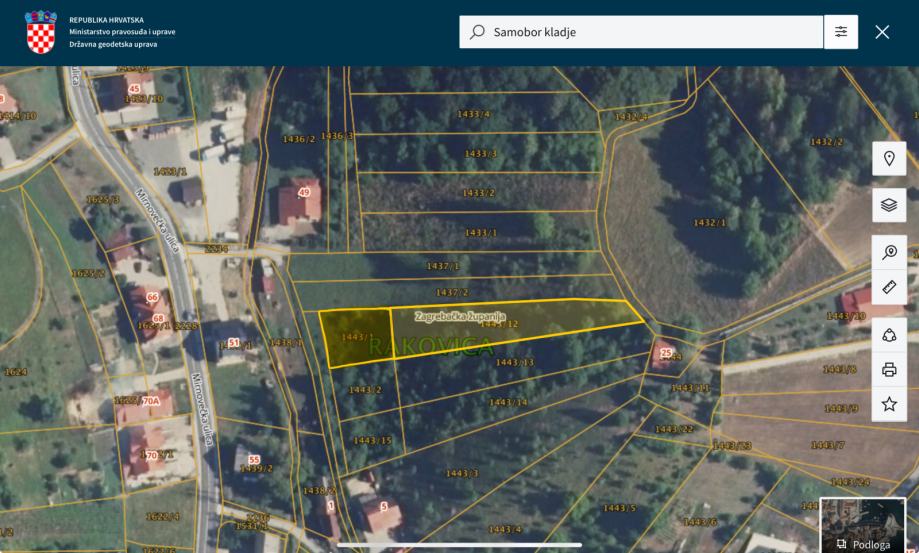Click the 'Zagrebačka županija' label on highlighted parcel
This screenshot has width=919, height=553.
point(460,316)
